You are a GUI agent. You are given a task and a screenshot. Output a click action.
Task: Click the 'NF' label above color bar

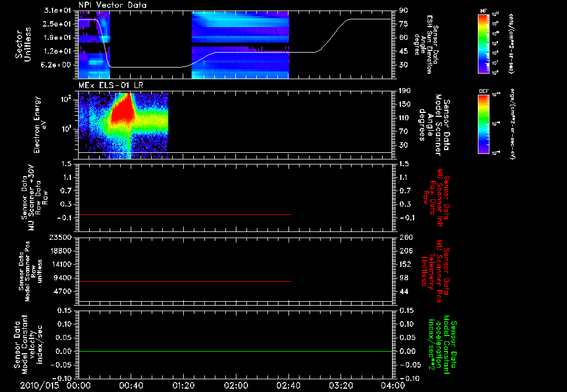[x=483, y=11]
